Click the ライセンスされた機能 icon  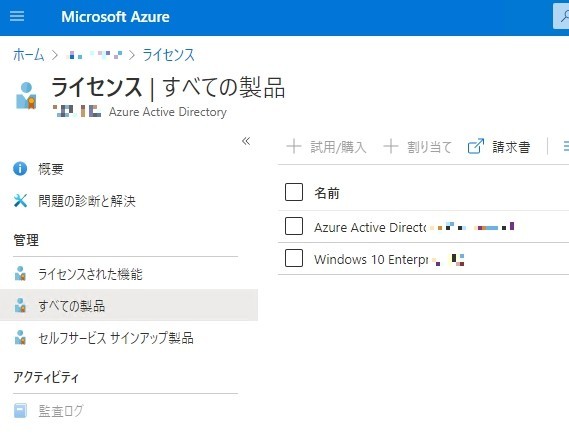(x=20, y=274)
